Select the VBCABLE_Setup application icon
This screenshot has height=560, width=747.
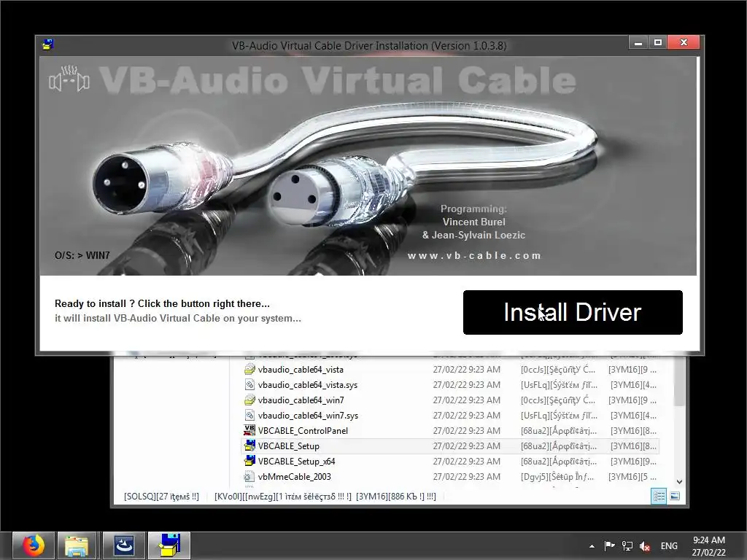pyautogui.click(x=249, y=446)
